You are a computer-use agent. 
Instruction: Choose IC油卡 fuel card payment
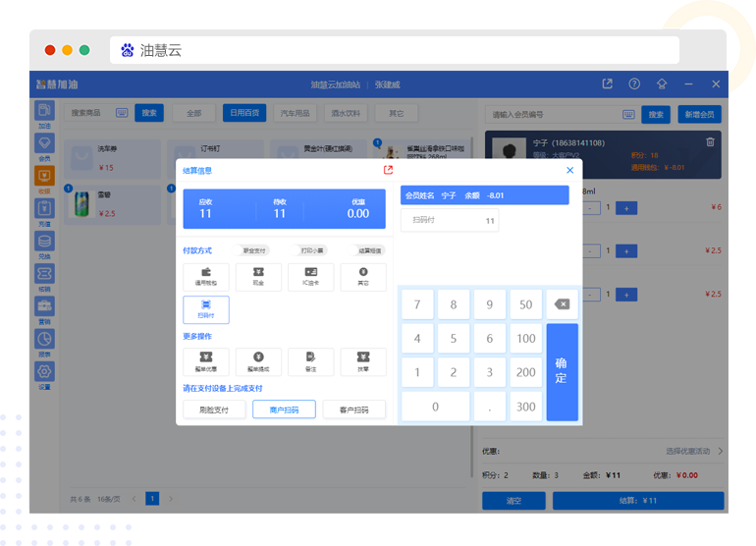pyautogui.click(x=310, y=277)
